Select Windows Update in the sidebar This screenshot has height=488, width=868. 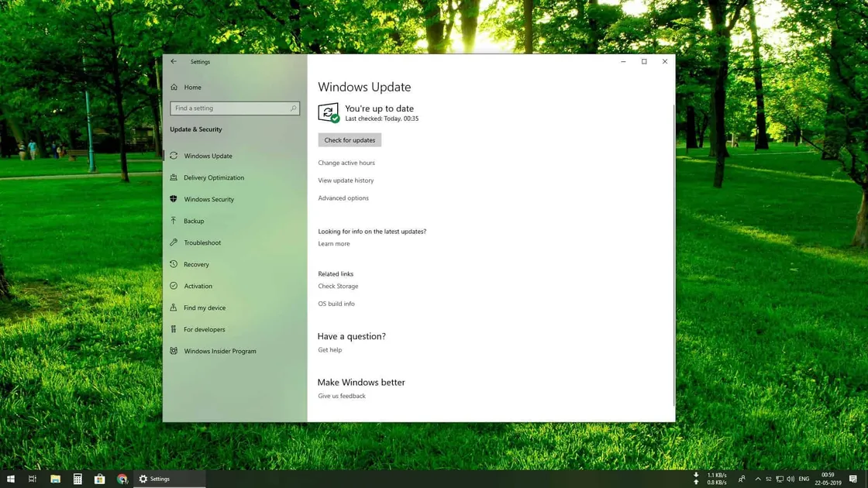(x=208, y=156)
